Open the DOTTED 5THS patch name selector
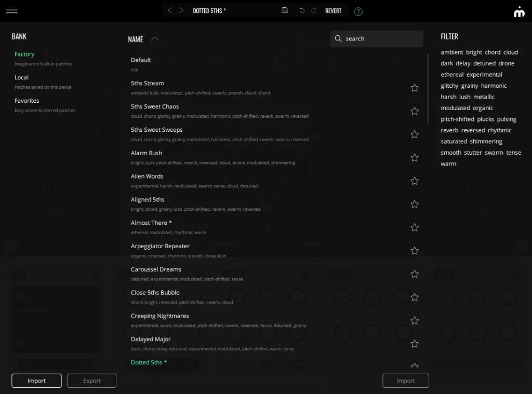Viewport: 532px width, 394px height. [x=209, y=10]
